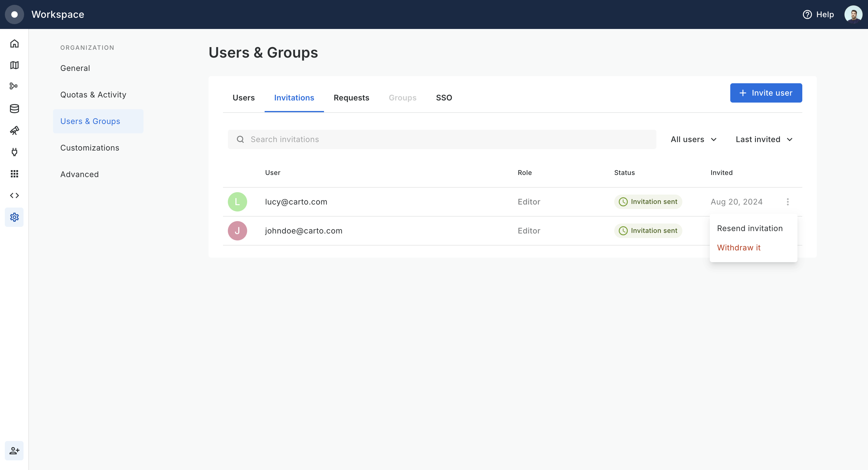Open the Data Observatory telescope icon

[14, 130]
